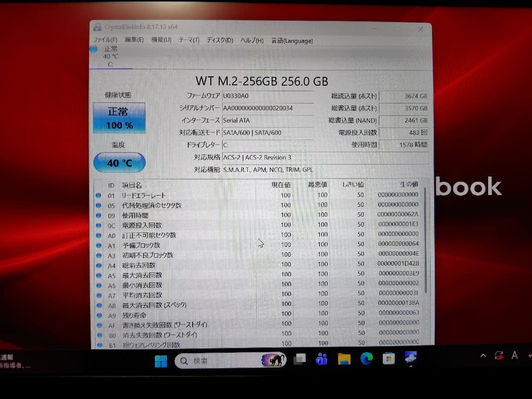Screen dimensions: 532x399
Task: Click the blue status dot for ID A0
Action: pyautogui.click(x=99, y=235)
